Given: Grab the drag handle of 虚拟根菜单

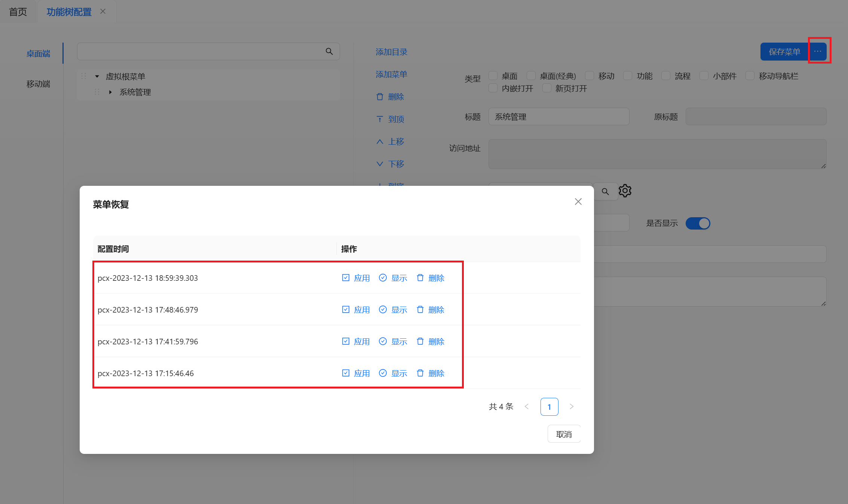Looking at the screenshot, I should (83, 76).
